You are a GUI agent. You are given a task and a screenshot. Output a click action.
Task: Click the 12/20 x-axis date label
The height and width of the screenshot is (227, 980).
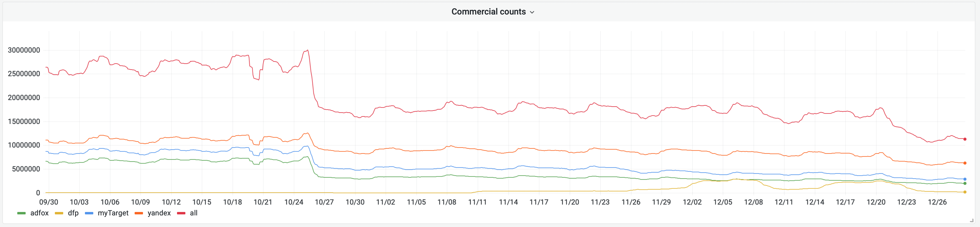876,202
